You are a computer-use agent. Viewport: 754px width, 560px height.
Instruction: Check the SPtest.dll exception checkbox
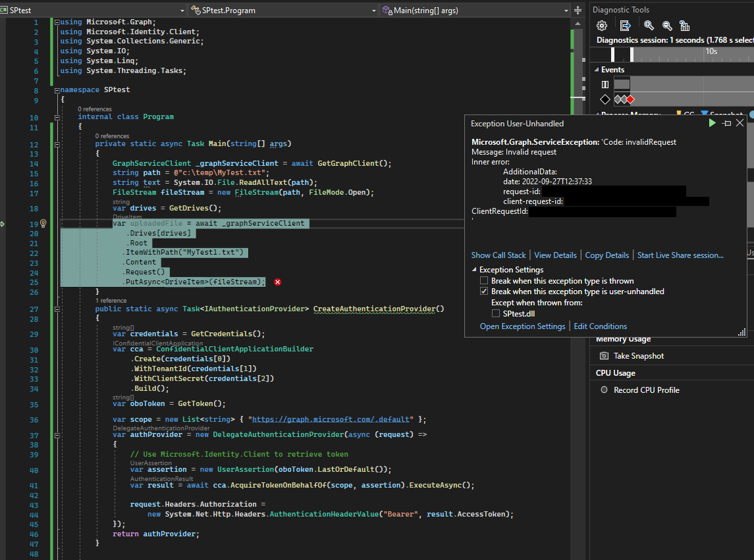tap(496, 314)
